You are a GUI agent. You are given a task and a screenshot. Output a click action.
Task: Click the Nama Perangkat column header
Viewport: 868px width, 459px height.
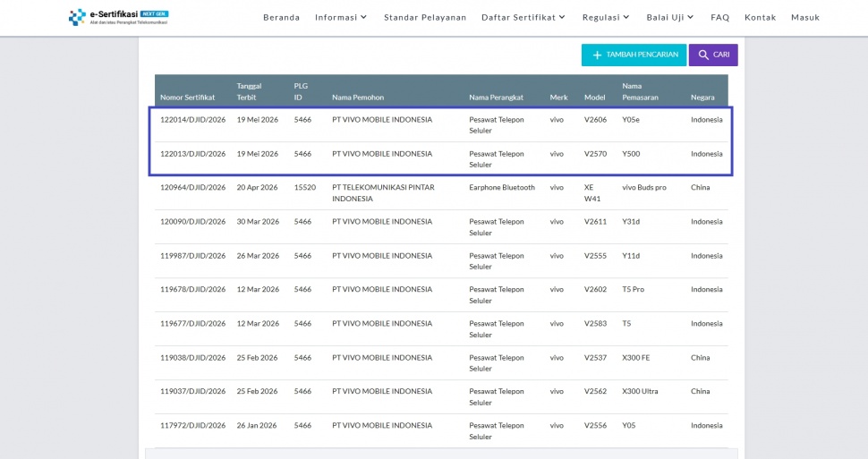[x=496, y=98]
